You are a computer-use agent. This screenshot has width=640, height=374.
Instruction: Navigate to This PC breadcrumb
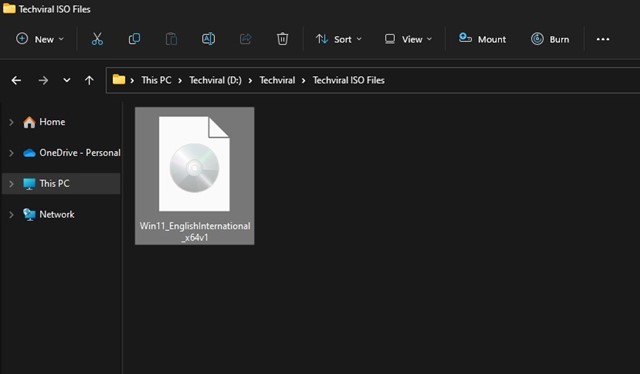coord(156,80)
